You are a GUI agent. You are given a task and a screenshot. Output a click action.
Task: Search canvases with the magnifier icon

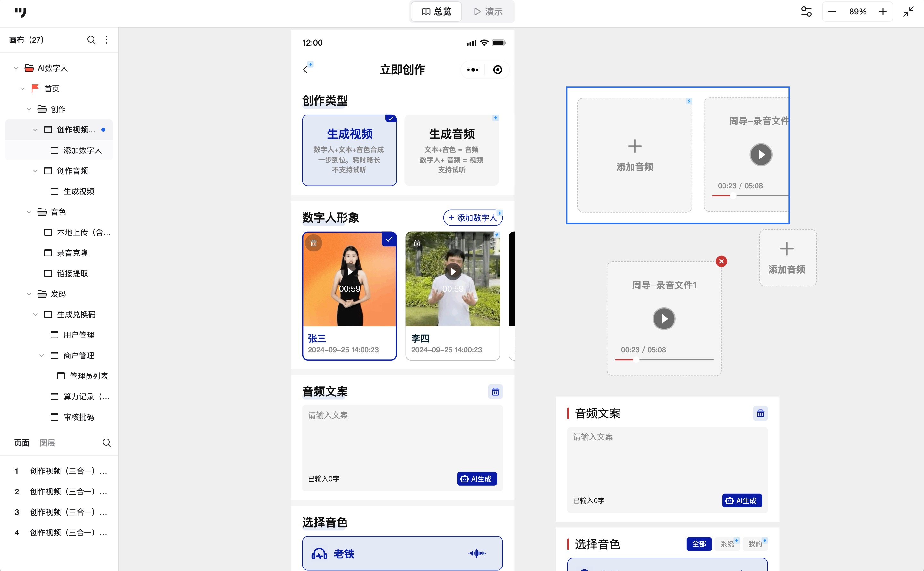tap(91, 40)
